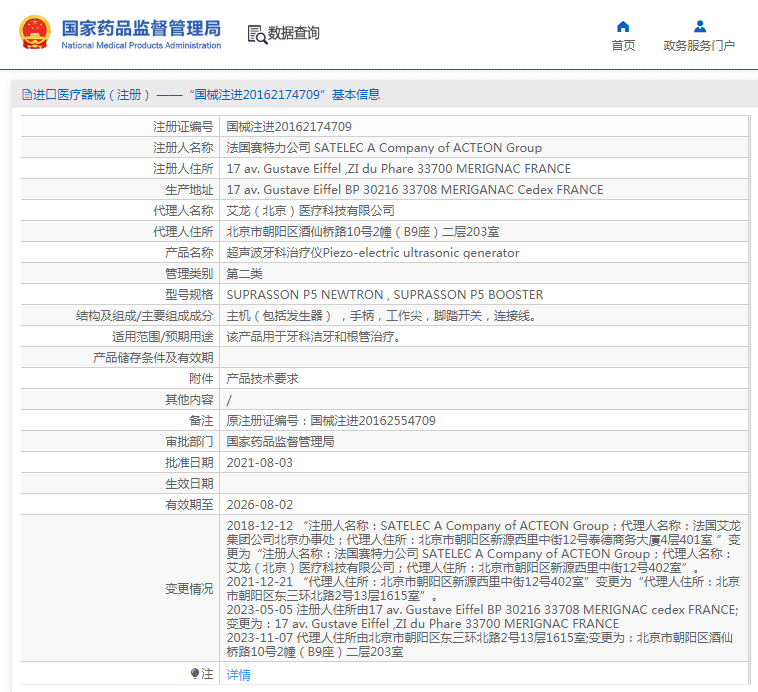Click the lightbulb icon beside 注

tap(194, 673)
